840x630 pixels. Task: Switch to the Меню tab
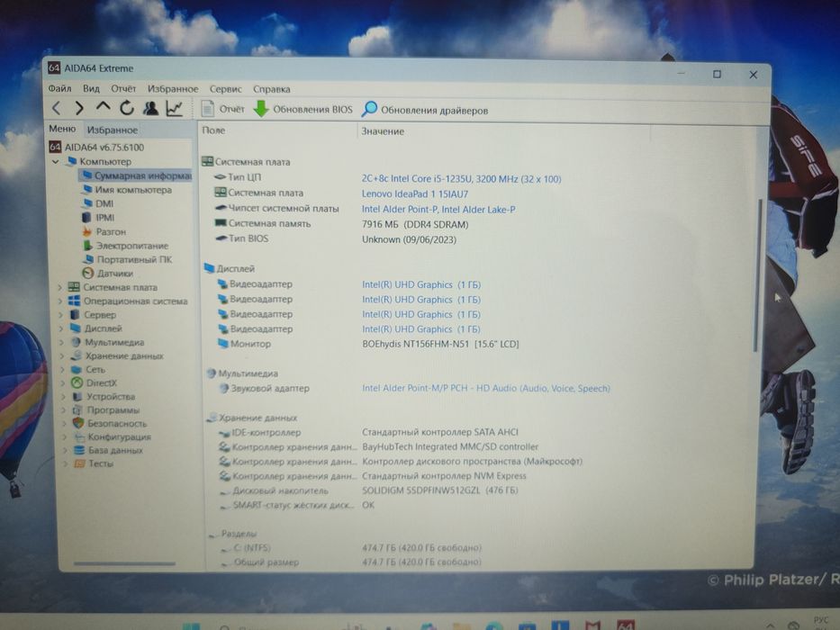tap(62, 129)
